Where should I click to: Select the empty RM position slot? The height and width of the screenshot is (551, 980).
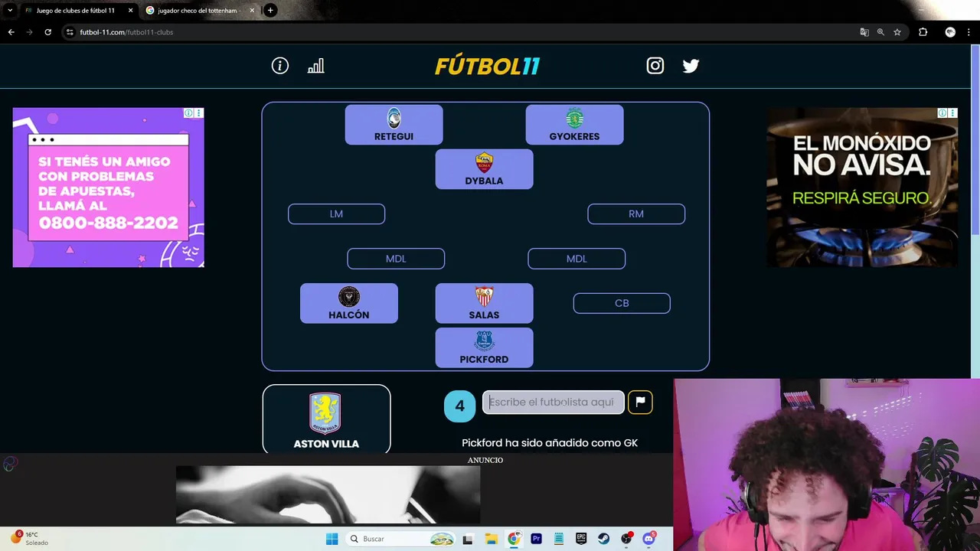[636, 214]
